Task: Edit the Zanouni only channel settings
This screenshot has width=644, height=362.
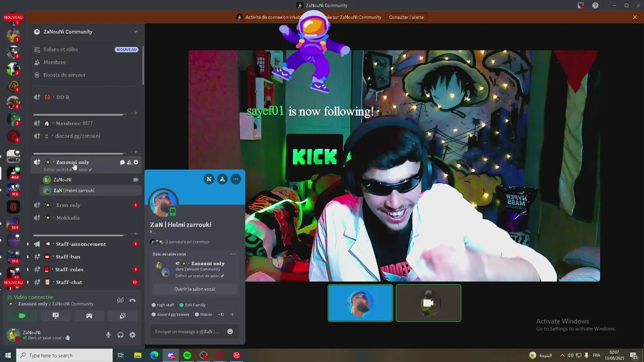Action: coord(136,162)
